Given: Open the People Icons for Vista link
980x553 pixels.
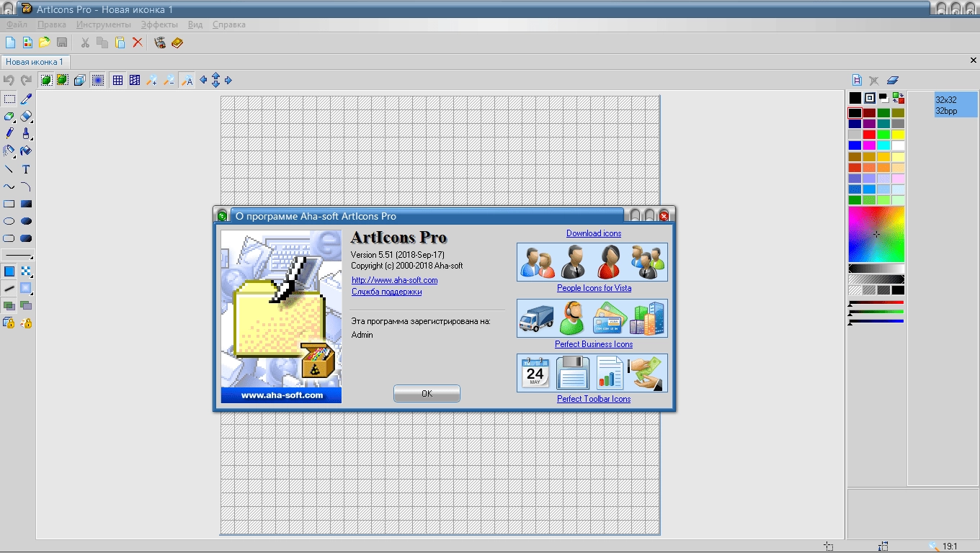Looking at the screenshot, I should (x=594, y=288).
